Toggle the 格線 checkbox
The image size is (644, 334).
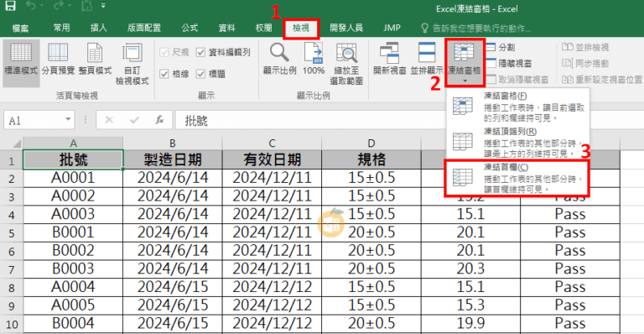(x=164, y=74)
